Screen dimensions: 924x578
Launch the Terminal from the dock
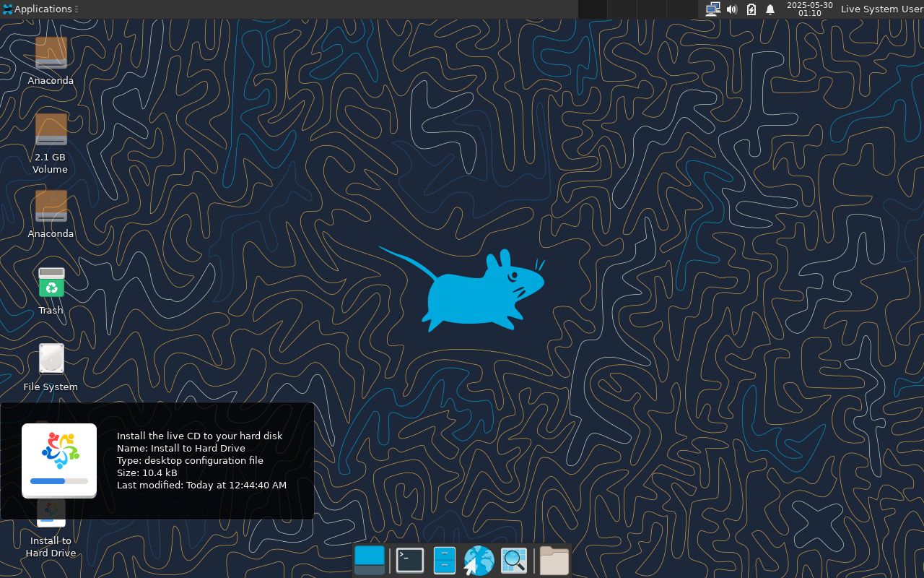point(410,561)
